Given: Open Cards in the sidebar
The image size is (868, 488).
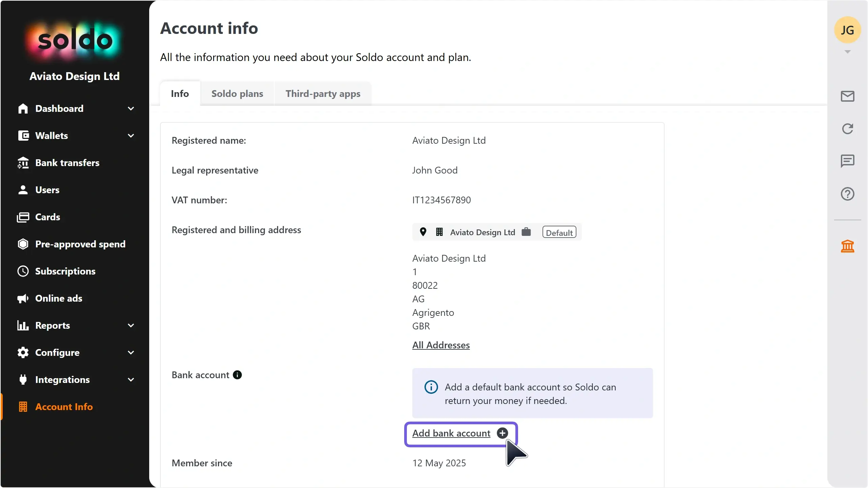Looking at the screenshot, I should pyautogui.click(x=48, y=217).
